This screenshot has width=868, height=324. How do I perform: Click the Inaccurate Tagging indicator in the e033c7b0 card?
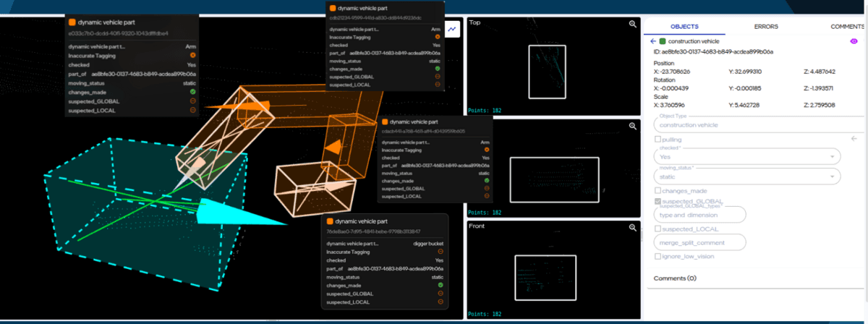(x=193, y=55)
